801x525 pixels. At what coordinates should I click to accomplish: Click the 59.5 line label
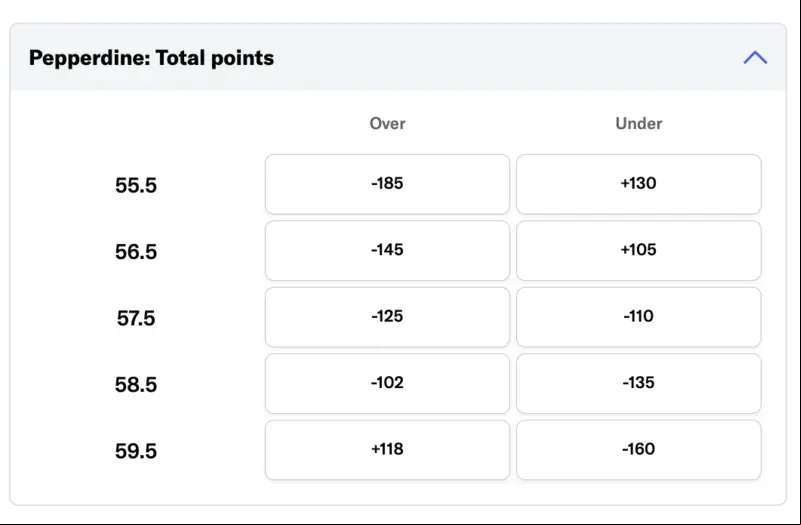(136, 450)
